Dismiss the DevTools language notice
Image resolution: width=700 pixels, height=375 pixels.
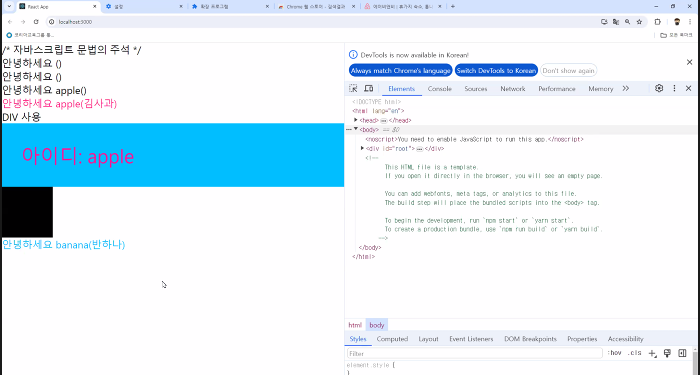point(689,62)
